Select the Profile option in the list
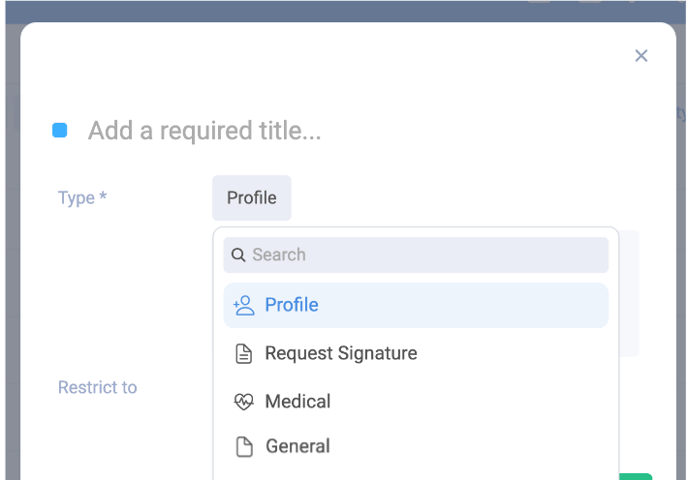The width and height of the screenshot is (688, 480). [x=416, y=305]
